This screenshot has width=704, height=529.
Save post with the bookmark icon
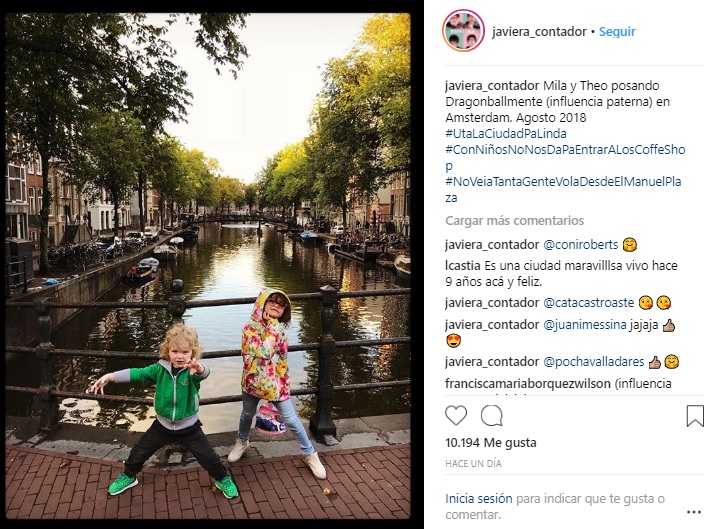695,415
